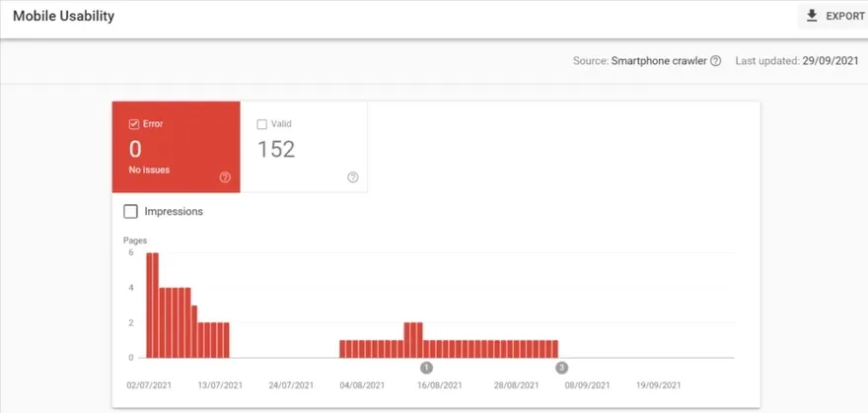Click chart annotation marker 1
The height and width of the screenshot is (413, 868).
tap(426, 368)
